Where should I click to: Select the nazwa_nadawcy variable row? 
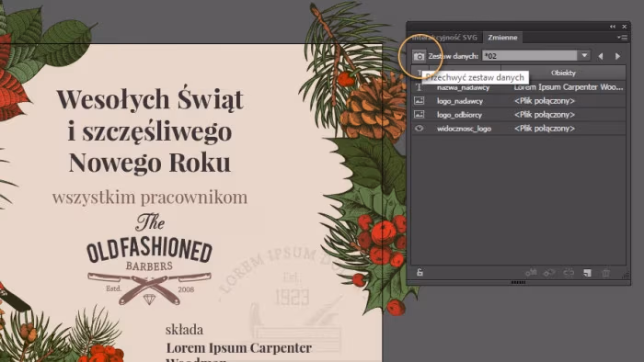pos(519,87)
